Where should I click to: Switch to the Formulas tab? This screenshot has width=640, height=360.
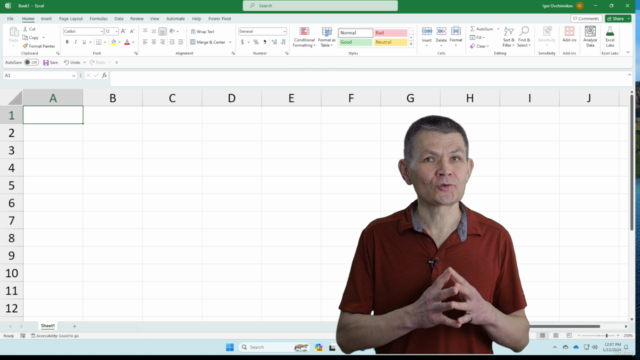98,19
